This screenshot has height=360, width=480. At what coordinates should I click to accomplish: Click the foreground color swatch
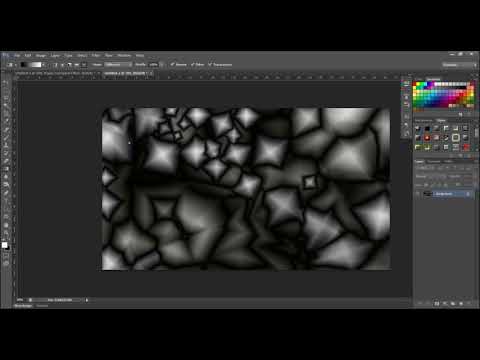click(5, 245)
